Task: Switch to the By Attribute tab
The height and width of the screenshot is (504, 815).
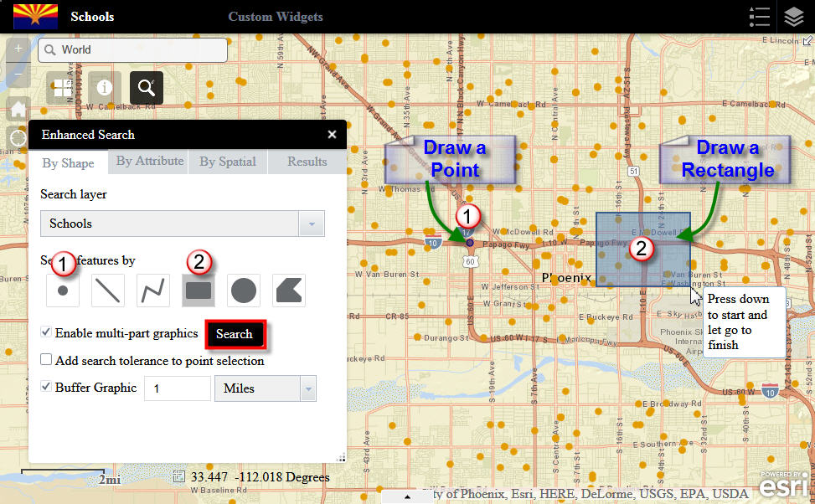Action: coord(150,161)
